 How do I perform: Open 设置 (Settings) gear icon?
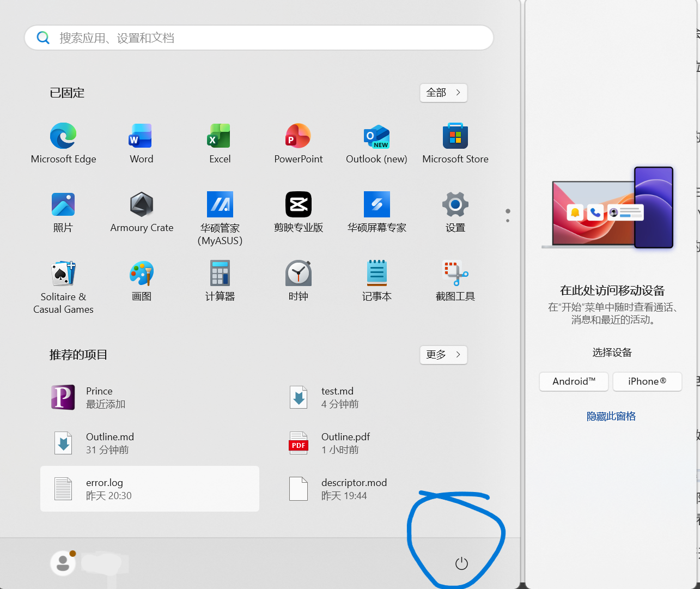point(455,212)
